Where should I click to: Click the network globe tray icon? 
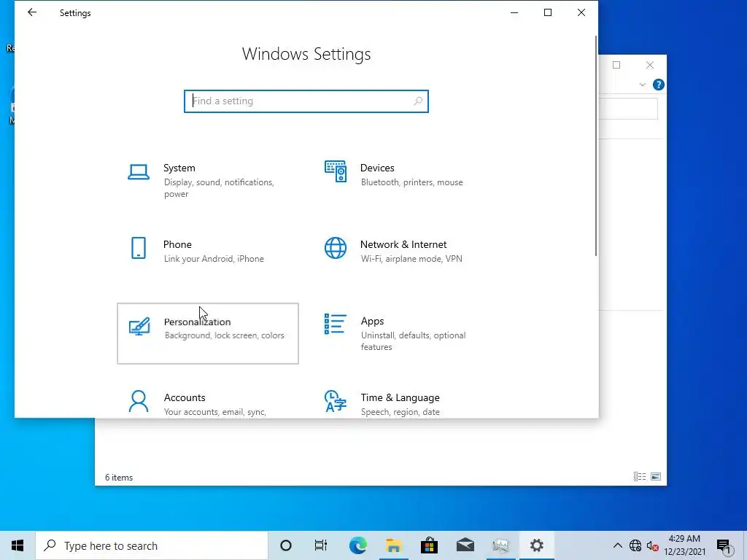pyautogui.click(x=635, y=545)
